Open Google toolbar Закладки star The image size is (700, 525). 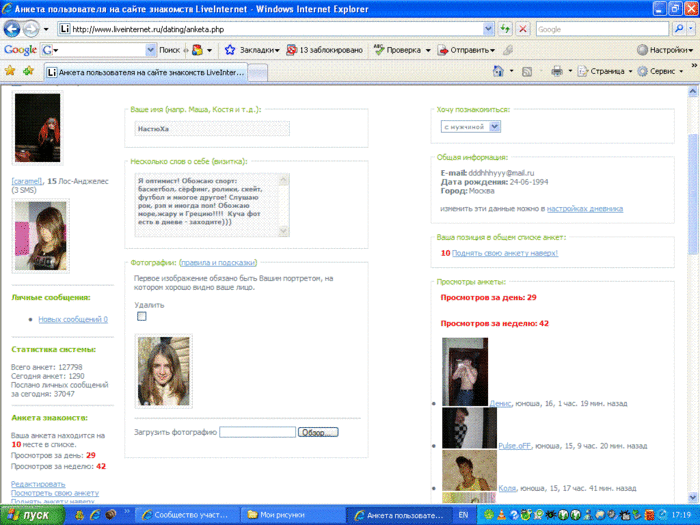tap(230, 50)
